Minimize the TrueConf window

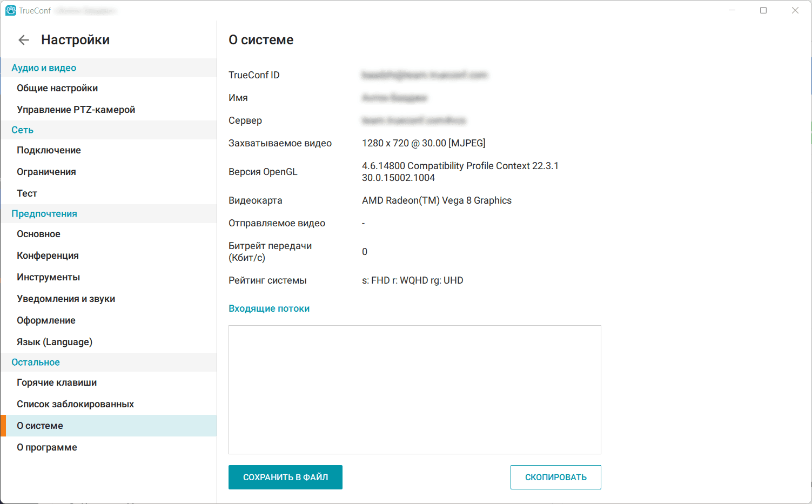point(732,10)
